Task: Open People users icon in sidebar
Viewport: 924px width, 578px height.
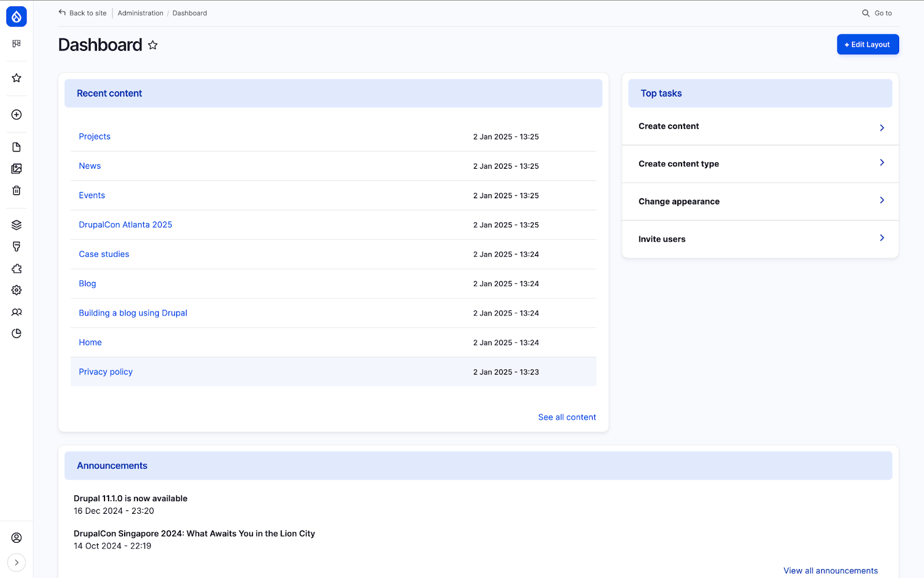Action: (16, 312)
